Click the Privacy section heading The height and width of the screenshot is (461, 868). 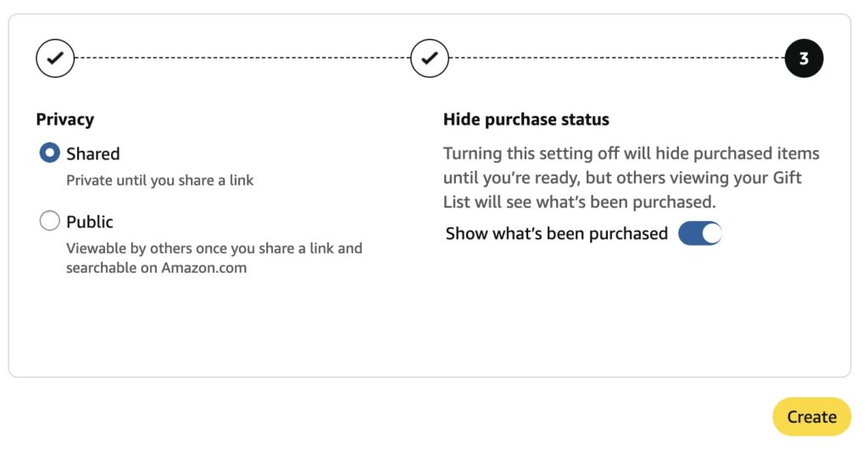point(64,119)
